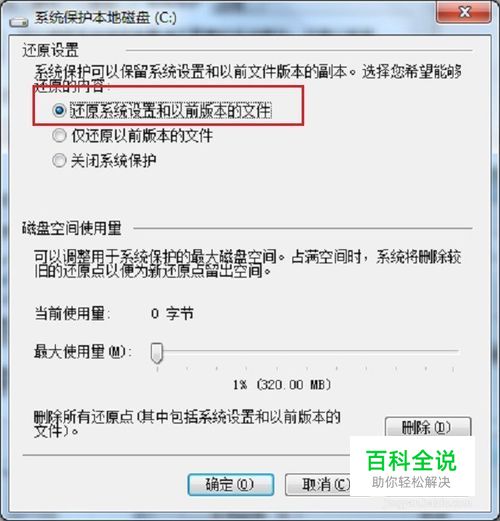This screenshot has height=521, width=500.
Task: Click the 关闭系统保护 label text
Action: pos(113,161)
